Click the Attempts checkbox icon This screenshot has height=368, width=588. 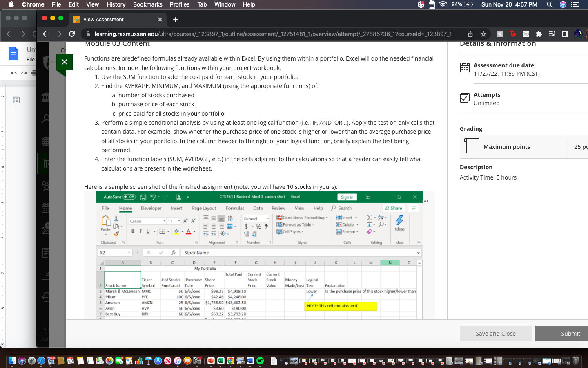(465, 98)
